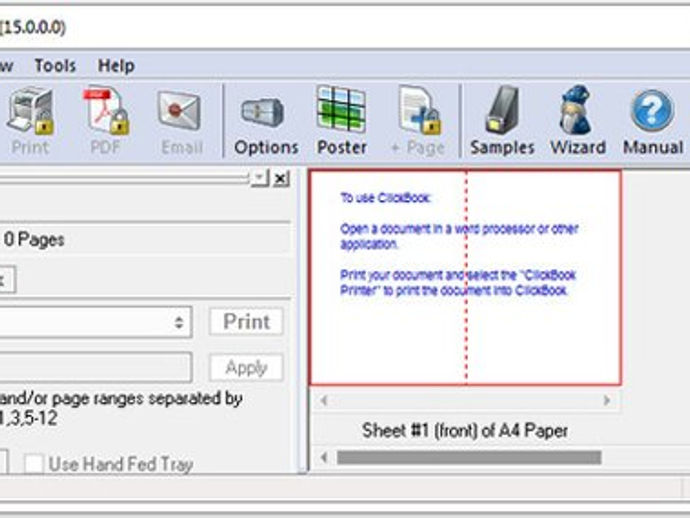Close the left panel with the x button
The image size is (690, 518).
(x=281, y=179)
